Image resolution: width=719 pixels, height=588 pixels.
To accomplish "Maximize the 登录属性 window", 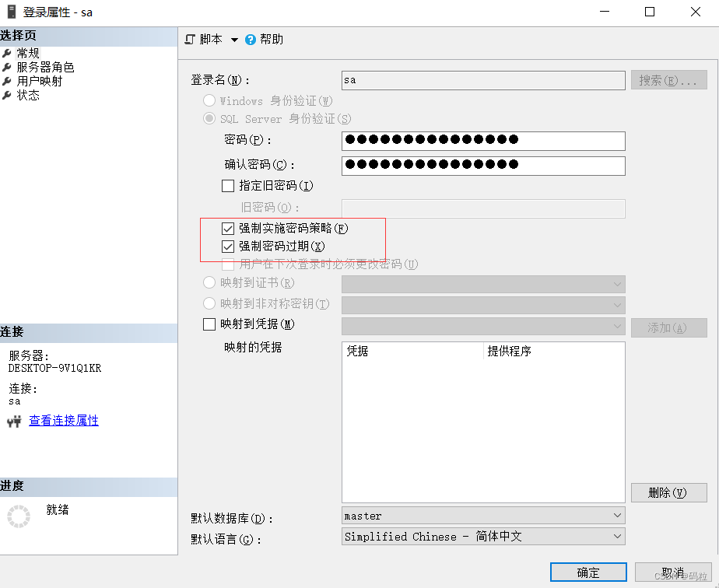I will tap(650, 12).
